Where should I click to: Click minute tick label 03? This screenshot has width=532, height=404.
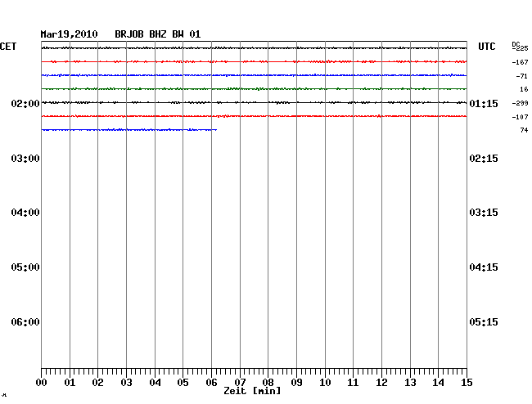126,382
